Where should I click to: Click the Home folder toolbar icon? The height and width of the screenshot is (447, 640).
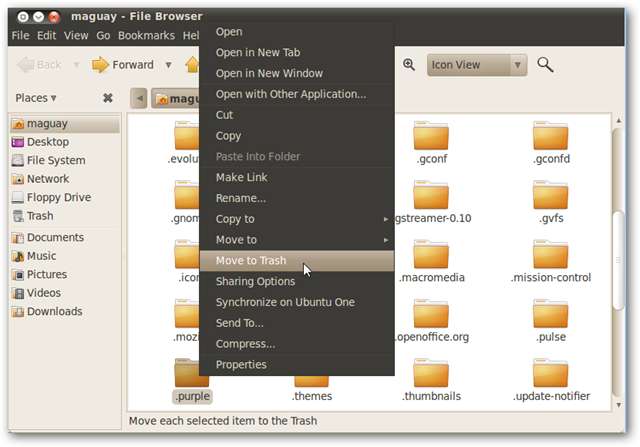192,64
